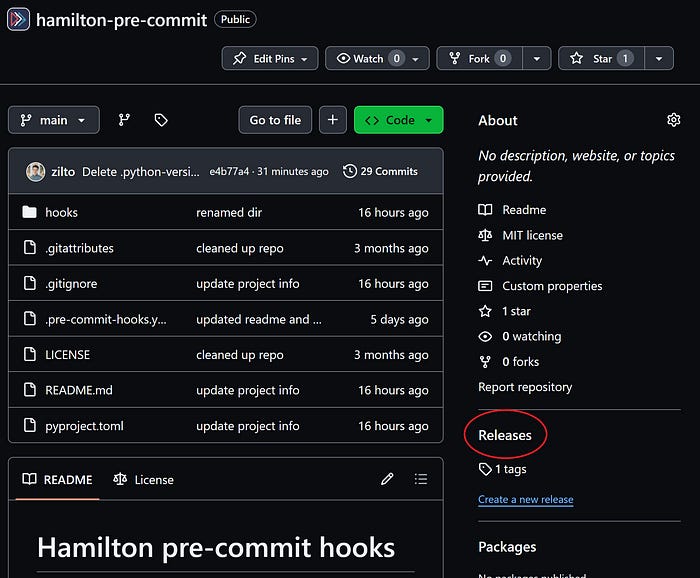Click the file icon for pyproject.toml
This screenshot has height=578, width=700.
pos(29,425)
